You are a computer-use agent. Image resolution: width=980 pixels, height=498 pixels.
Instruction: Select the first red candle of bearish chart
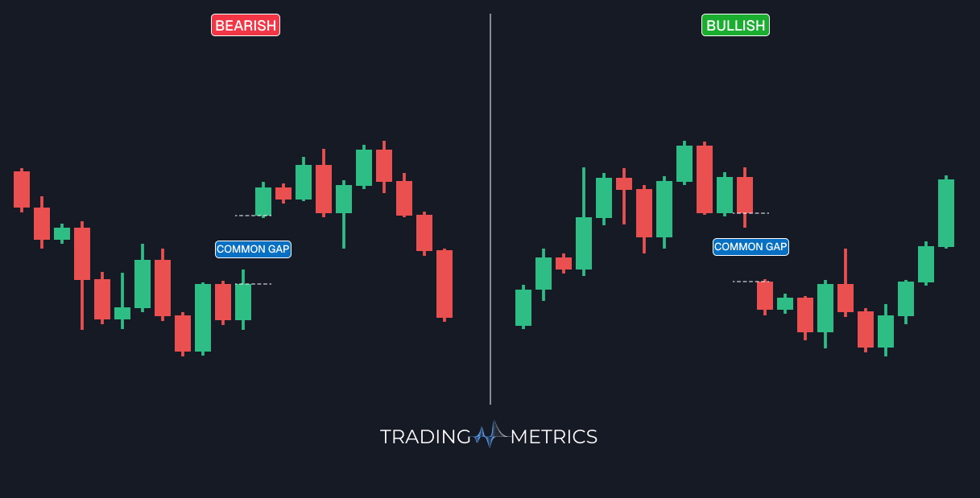pyautogui.click(x=22, y=189)
